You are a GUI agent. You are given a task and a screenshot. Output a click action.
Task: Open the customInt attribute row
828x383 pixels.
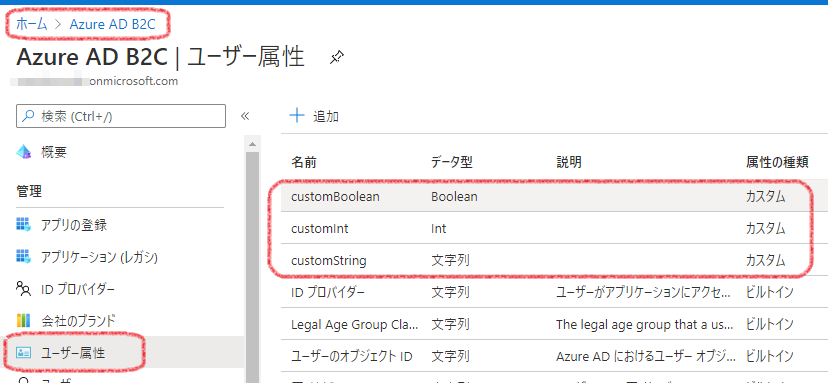coord(554,228)
